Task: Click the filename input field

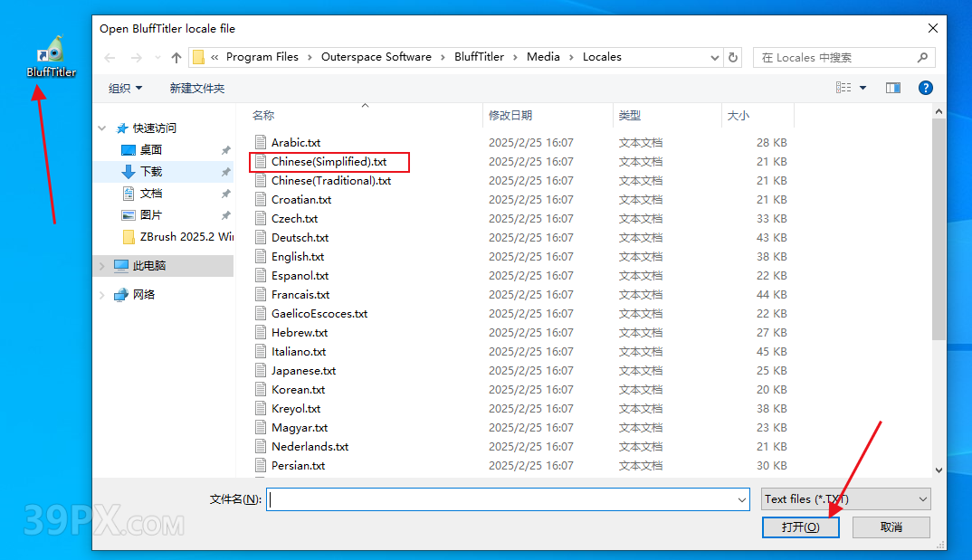Action: pyautogui.click(x=500, y=499)
